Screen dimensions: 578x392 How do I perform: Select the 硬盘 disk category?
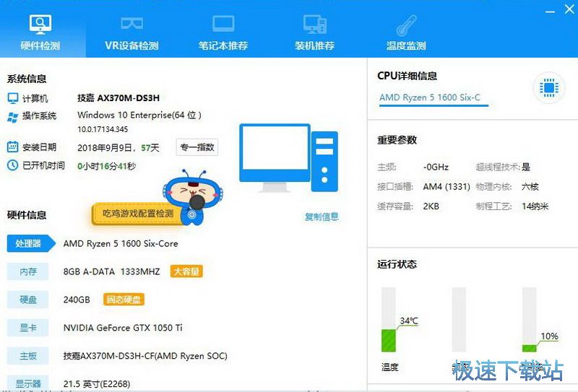pos(28,300)
